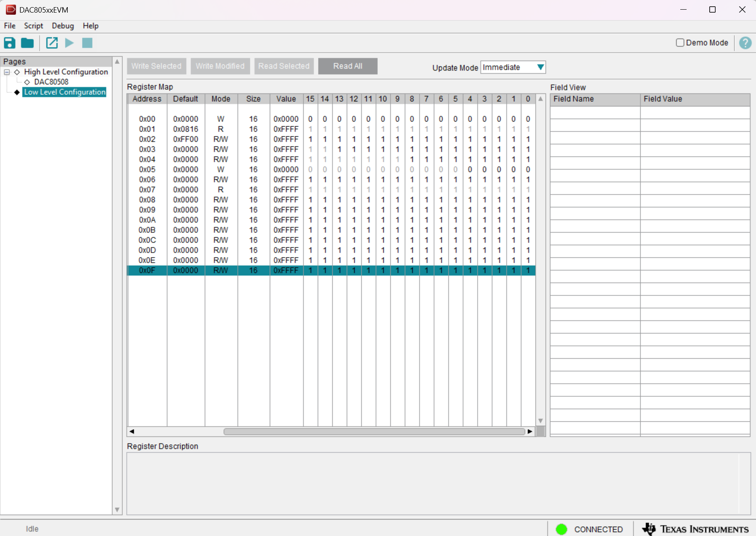Screen dimensions: 756x536
Task: Open the Debug menu
Action: tap(63, 26)
